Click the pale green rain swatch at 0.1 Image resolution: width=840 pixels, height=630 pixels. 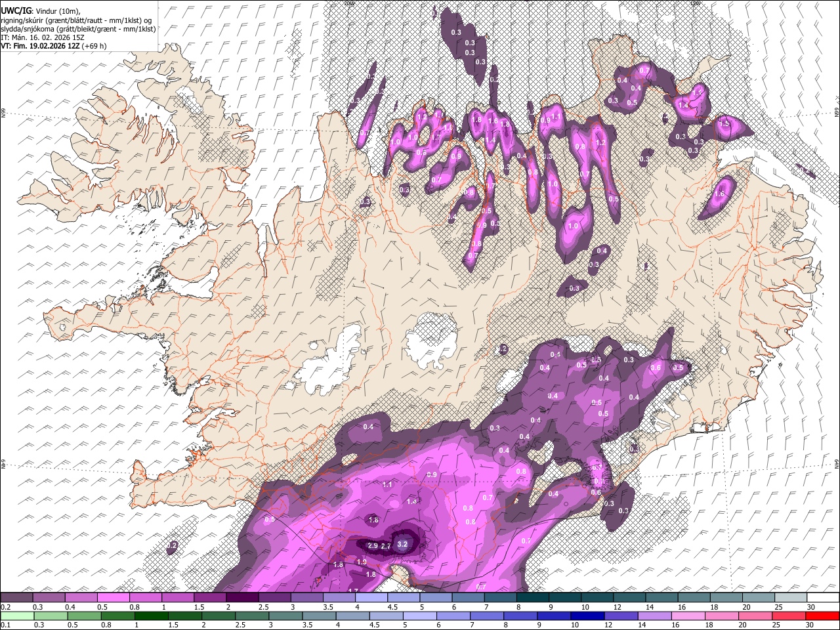(x=16, y=616)
